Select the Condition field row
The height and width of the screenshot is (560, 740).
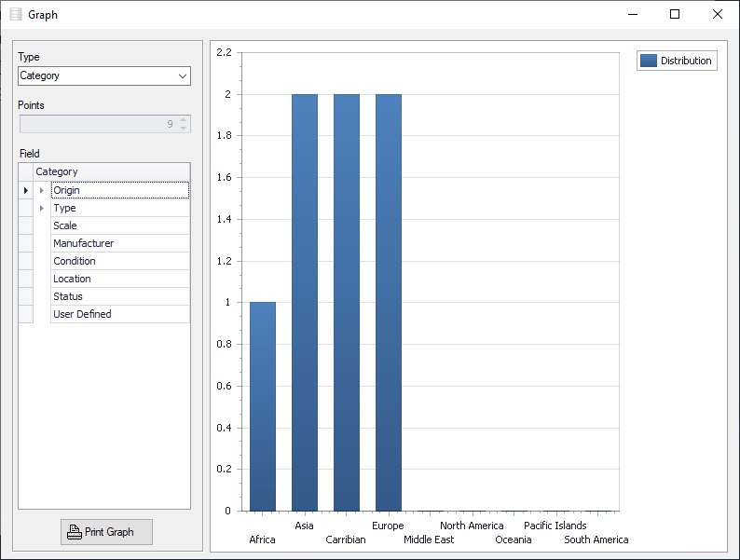pyautogui.click(x=120, y=261)
